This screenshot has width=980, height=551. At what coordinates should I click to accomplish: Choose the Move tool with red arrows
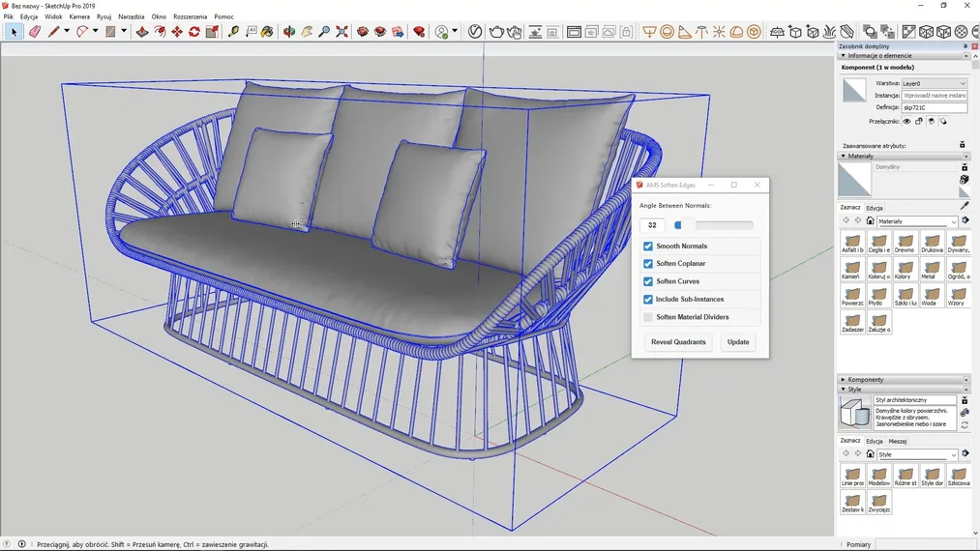(x=177, y=32)
